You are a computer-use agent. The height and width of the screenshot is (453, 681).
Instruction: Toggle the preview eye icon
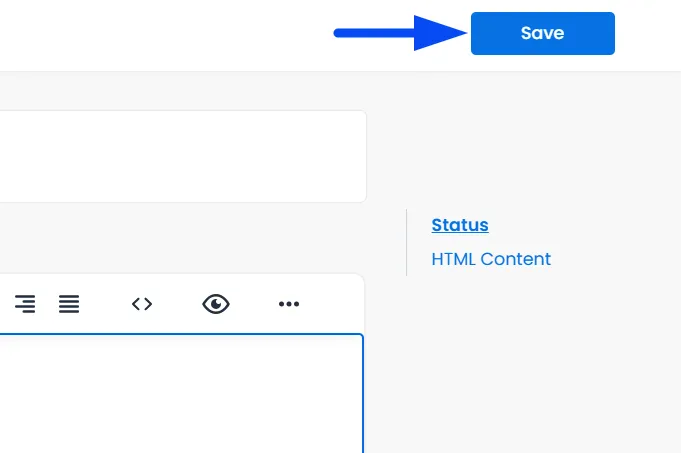(216, 304)
